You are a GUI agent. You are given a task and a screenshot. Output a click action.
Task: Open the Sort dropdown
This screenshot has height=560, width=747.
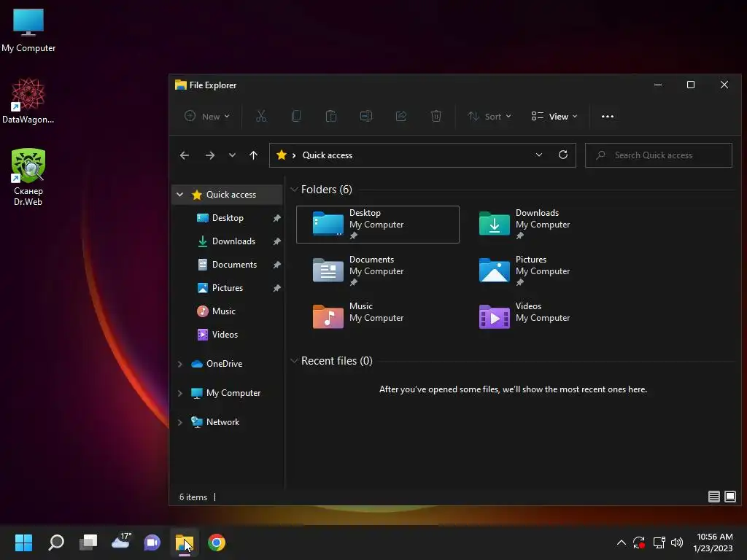[x=489, y=116]
